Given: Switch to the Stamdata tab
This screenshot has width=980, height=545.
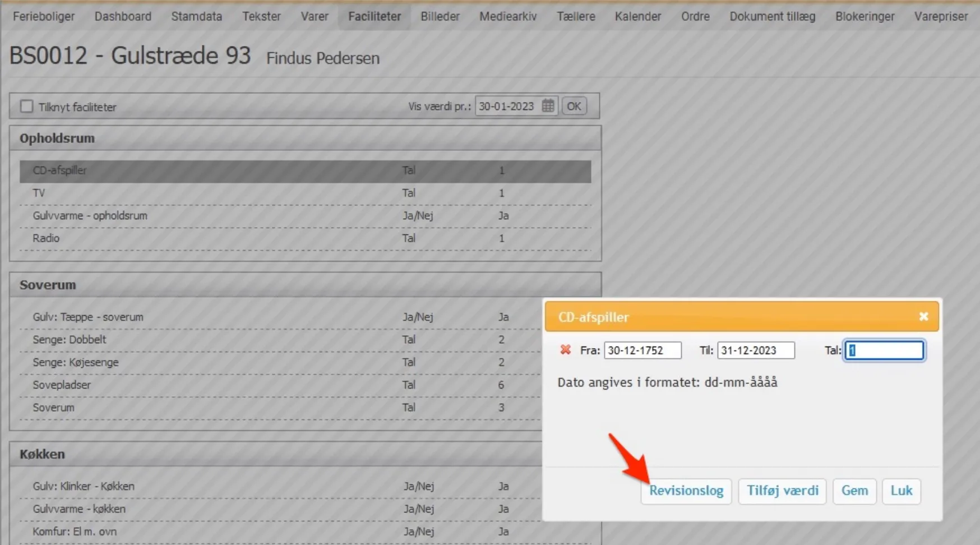Looking at the screenshot, I should [x=196, y=16].
